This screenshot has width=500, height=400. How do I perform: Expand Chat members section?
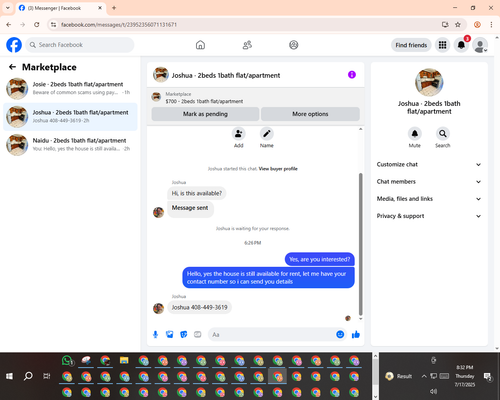429,182
